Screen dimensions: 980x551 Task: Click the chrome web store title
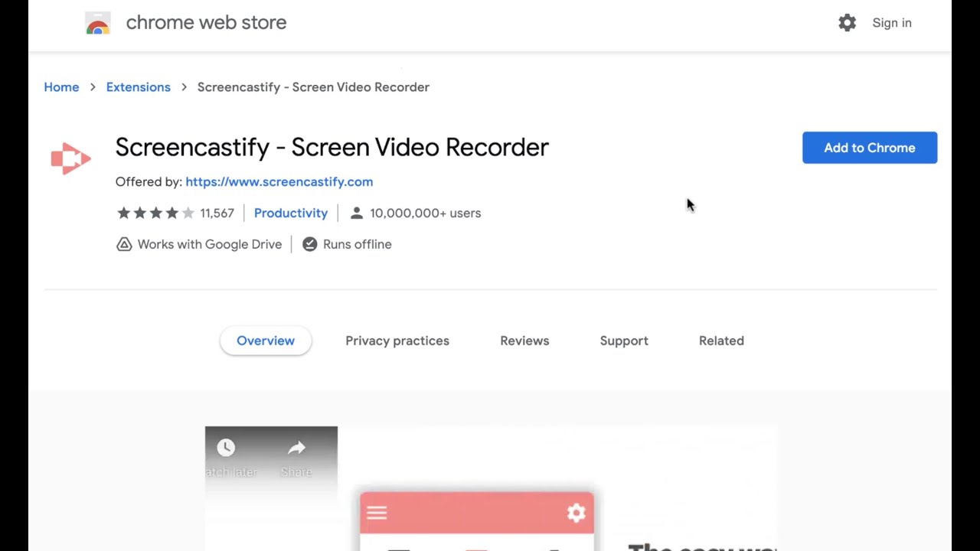point(206,22)
